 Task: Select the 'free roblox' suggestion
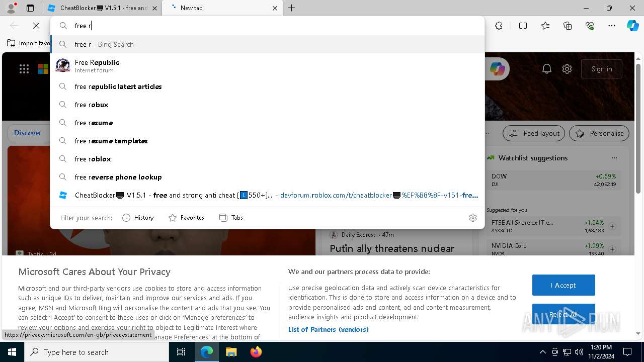(267, 159)
